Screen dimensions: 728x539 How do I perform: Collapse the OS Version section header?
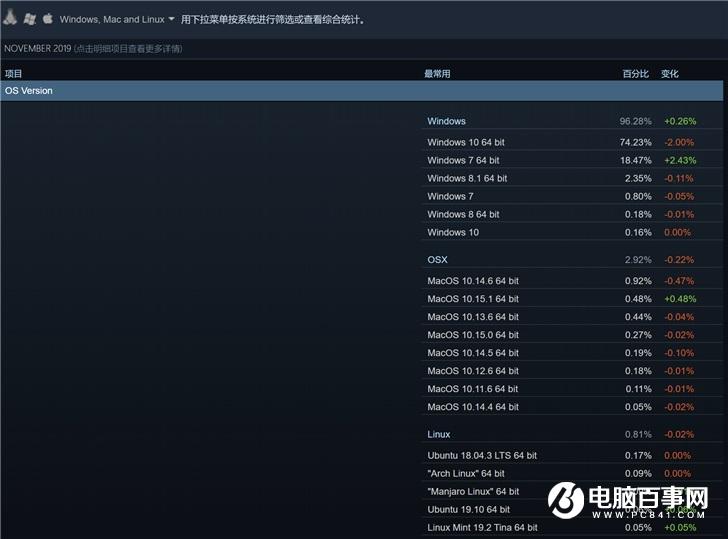[x=362, y=91]
